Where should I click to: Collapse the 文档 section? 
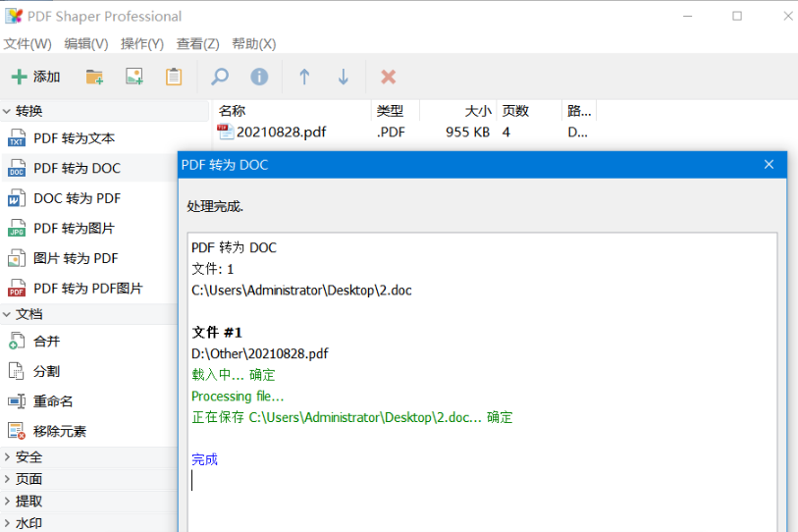coord(7,314)
